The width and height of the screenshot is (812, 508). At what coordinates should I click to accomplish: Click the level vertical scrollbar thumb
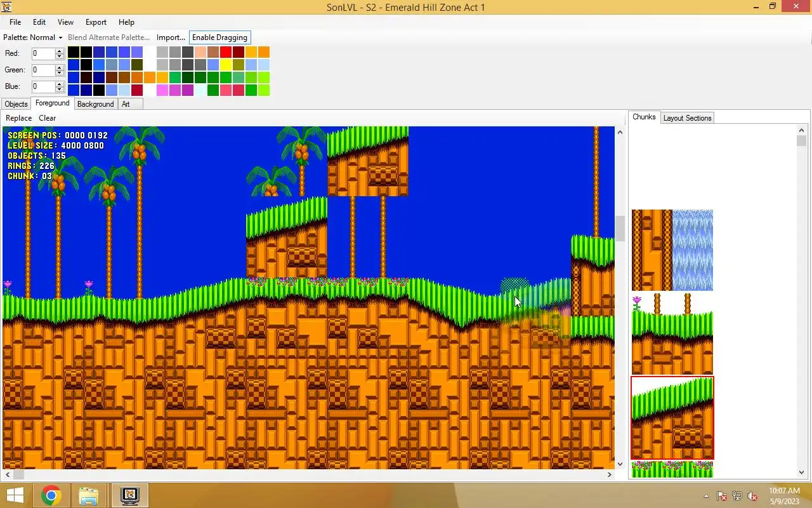click(620, 229)
